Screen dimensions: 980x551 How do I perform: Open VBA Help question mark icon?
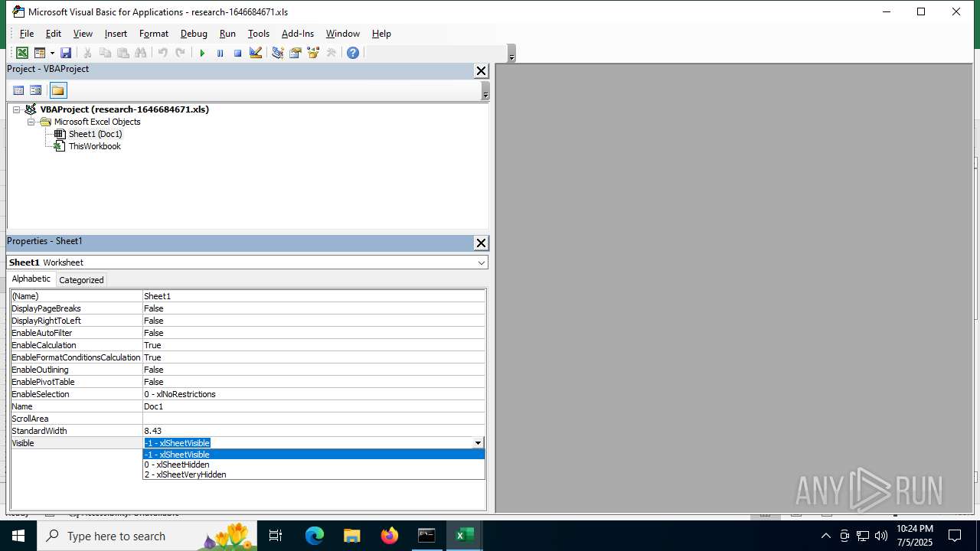click(x=352, y=53)
